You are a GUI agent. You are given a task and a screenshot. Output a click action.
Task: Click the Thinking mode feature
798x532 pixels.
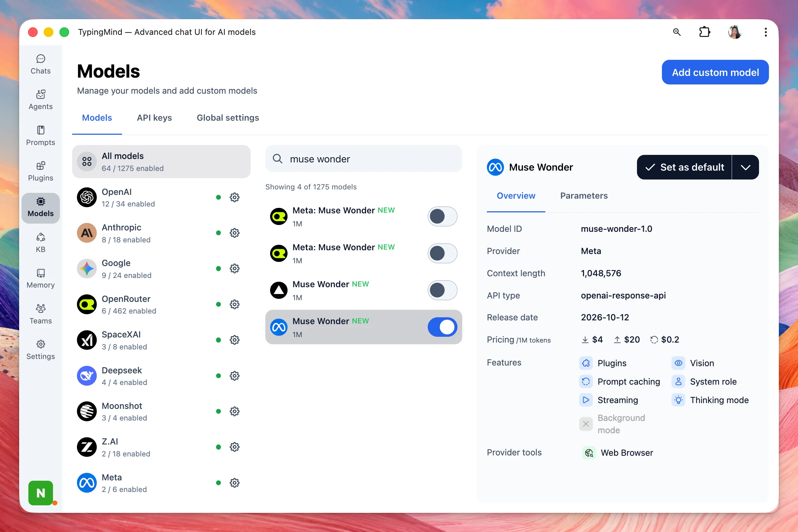[710, 400]
